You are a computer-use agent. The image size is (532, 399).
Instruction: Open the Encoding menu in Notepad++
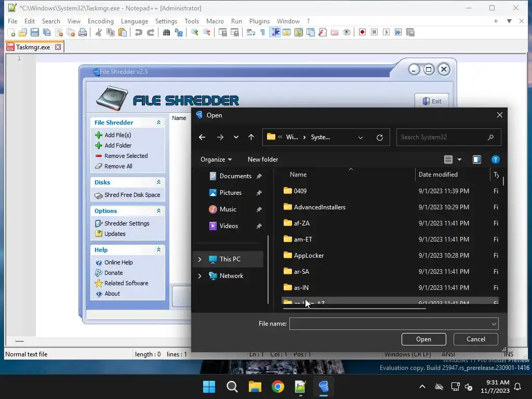coord(100,21)
